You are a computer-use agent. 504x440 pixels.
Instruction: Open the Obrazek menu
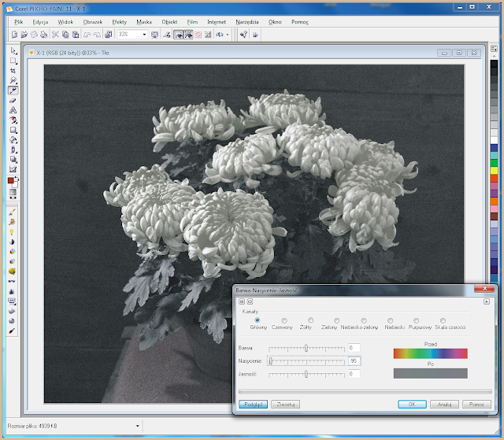93,22
